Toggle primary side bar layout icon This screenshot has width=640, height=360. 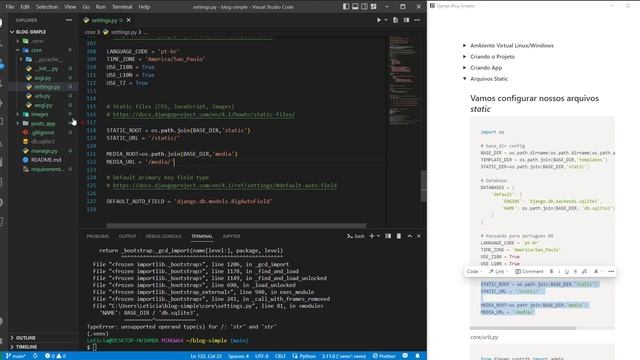(346, 7)
